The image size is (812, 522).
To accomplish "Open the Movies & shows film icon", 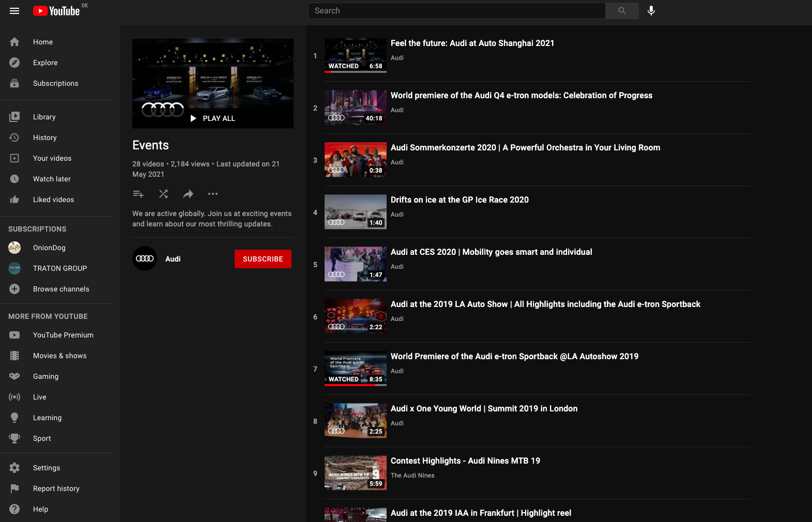I will tap(14, 356).
